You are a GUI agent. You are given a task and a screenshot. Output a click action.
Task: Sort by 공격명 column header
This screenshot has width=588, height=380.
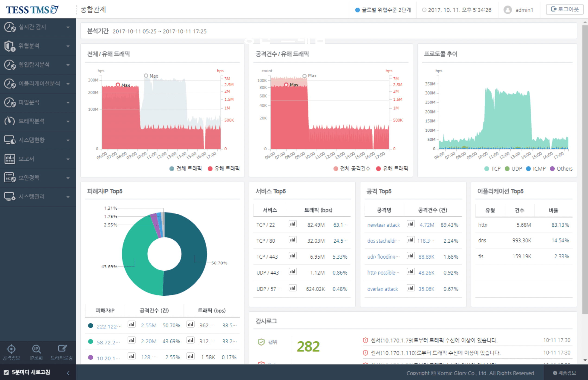click(x=384, y=210)
